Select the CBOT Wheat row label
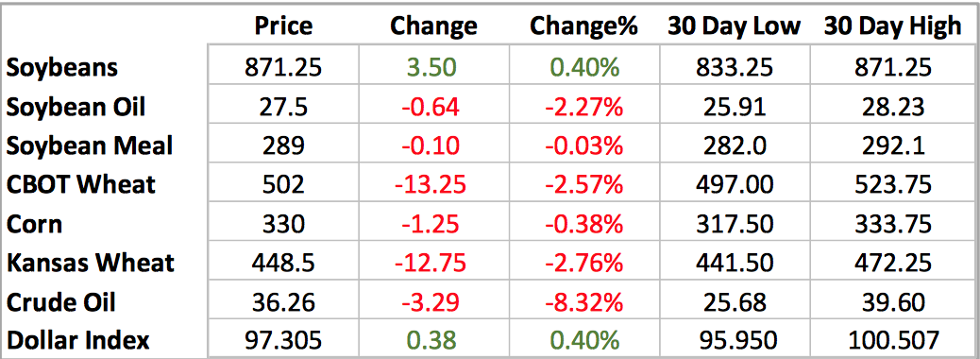This screenshot has height=359, width=980. (x=81, y=184)
